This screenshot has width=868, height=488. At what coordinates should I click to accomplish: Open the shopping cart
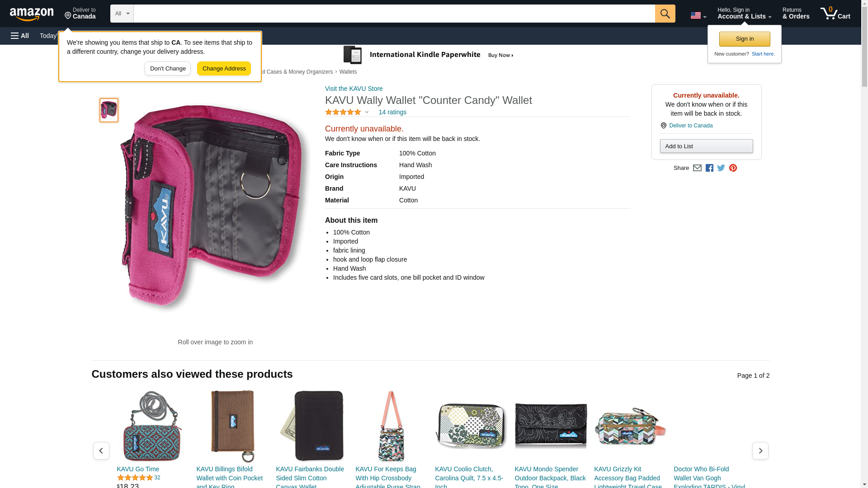pos(835,14)
